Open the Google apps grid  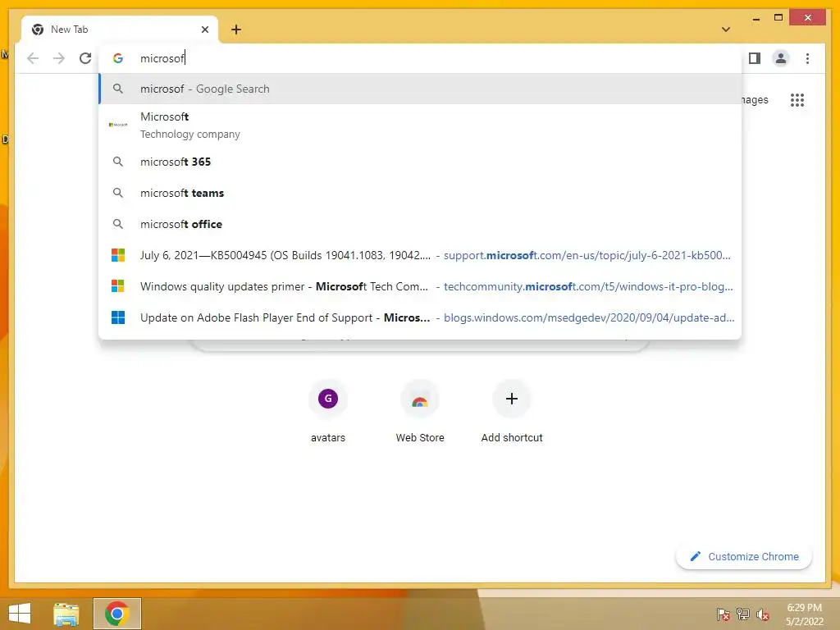pos(797,99)
